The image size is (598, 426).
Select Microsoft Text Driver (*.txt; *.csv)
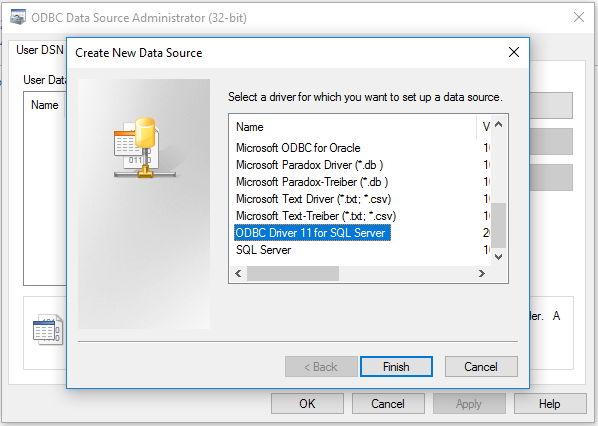point(313,199)
